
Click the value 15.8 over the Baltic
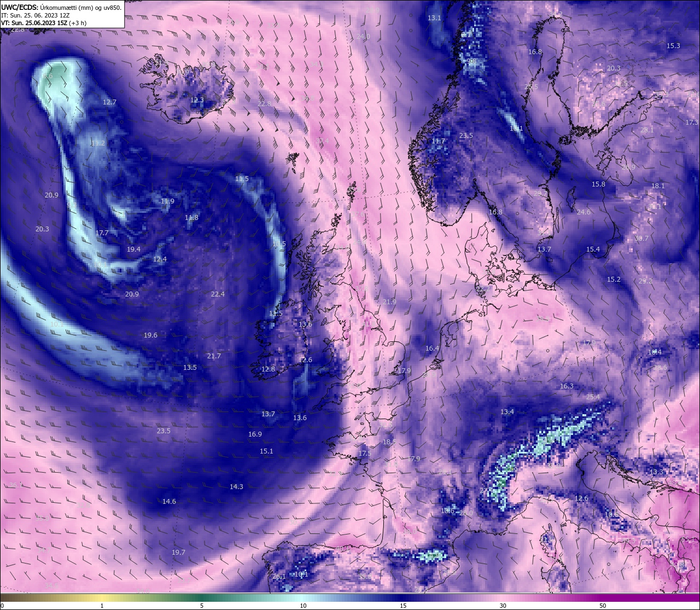coord(599,184)
